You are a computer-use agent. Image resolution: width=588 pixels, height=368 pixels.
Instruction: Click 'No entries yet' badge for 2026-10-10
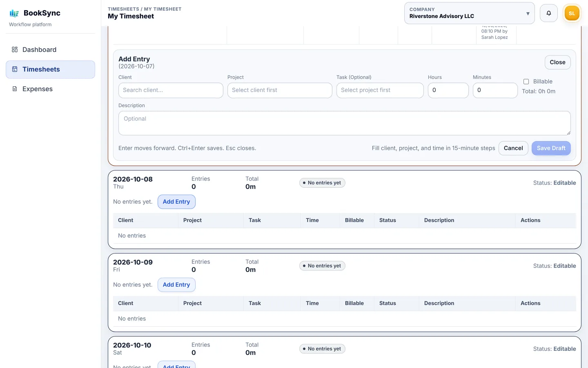click(x=322, y=349)
